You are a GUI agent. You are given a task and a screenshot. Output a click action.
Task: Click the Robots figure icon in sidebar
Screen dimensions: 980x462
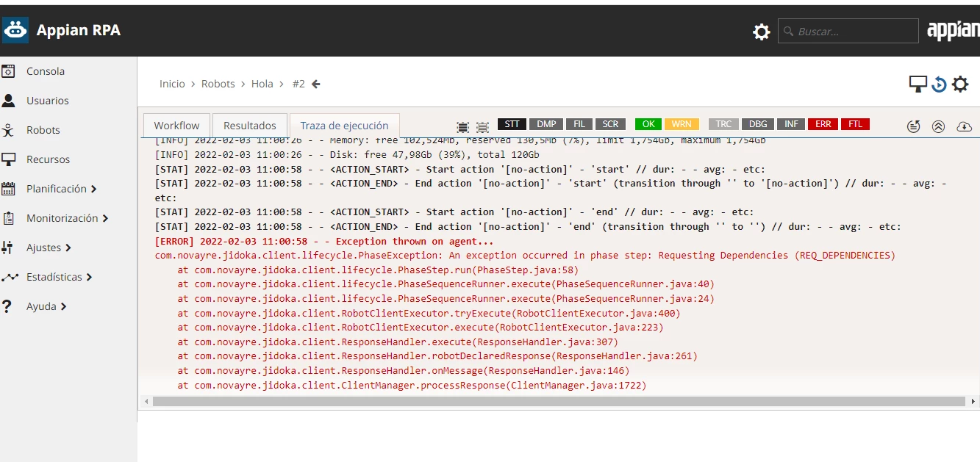coord(8,130)
